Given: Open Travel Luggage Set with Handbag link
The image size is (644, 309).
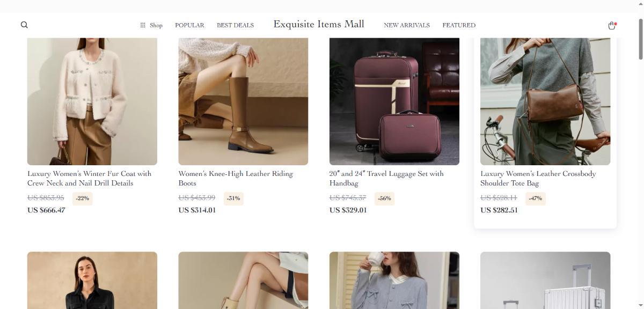Looking at the screenshot, I should pos(386,178).
